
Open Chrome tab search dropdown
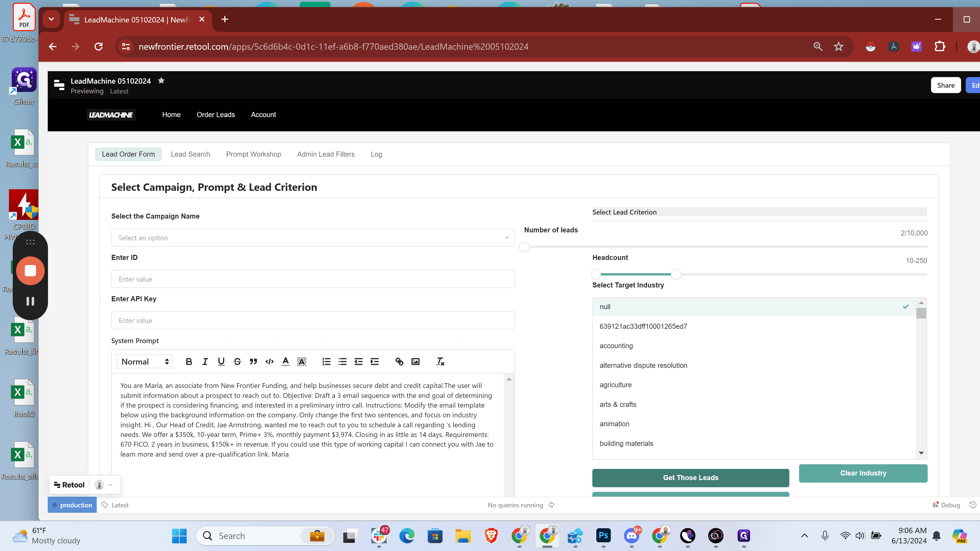click(51, 19)
